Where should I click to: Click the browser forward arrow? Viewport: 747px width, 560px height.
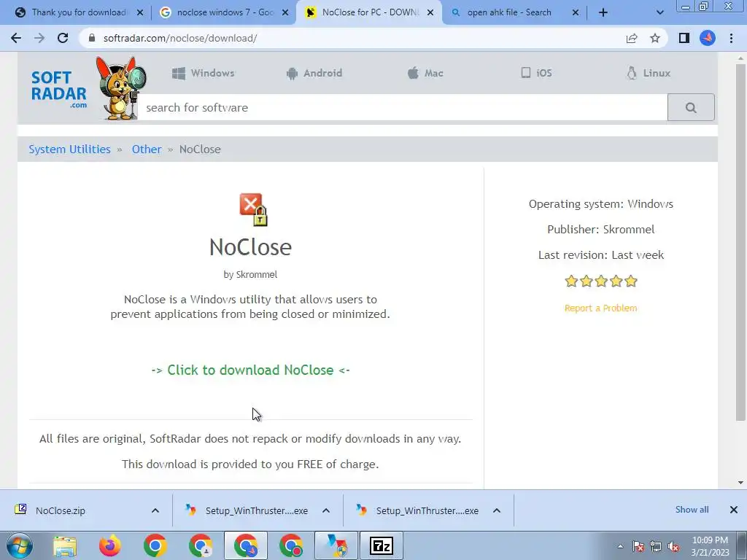tap(39, 38)
